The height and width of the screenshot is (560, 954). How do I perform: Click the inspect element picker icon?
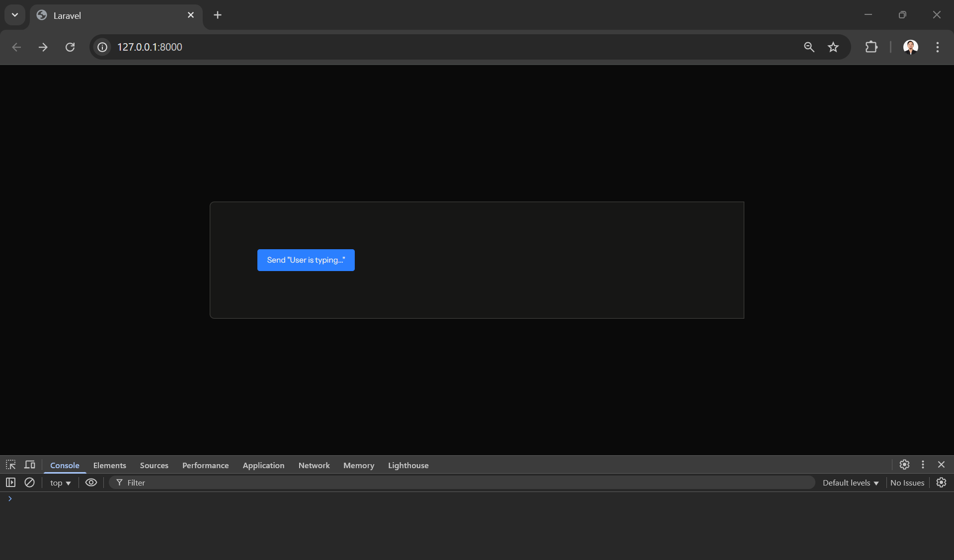coord(10,465)
